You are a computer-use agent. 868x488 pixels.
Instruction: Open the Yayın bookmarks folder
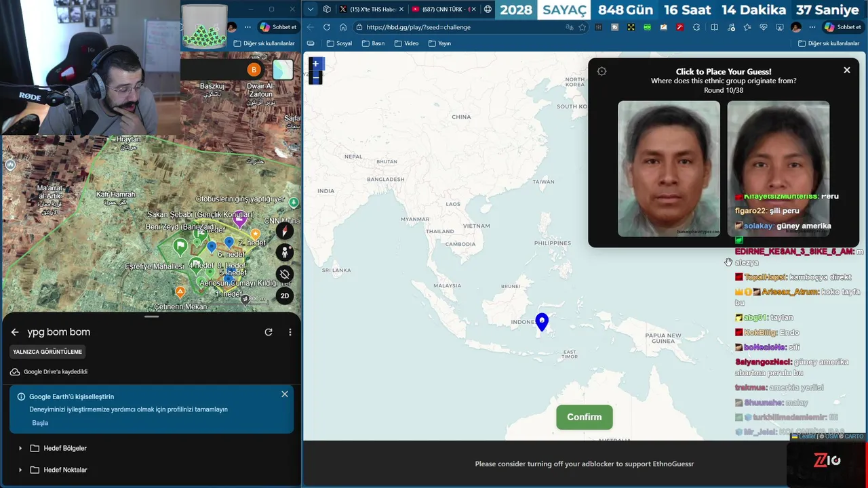click(439, 43)
